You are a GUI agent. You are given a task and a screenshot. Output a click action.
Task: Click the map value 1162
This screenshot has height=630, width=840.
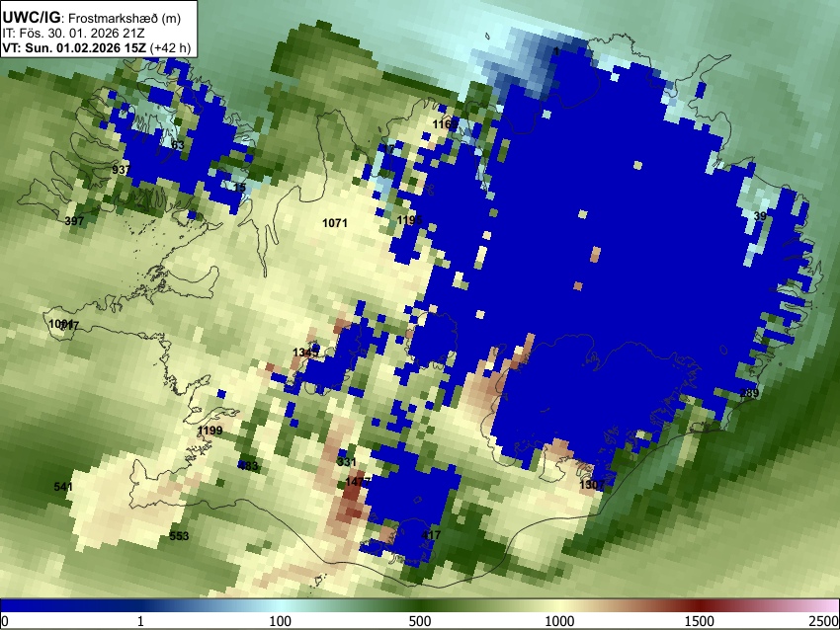click(445, 124)
